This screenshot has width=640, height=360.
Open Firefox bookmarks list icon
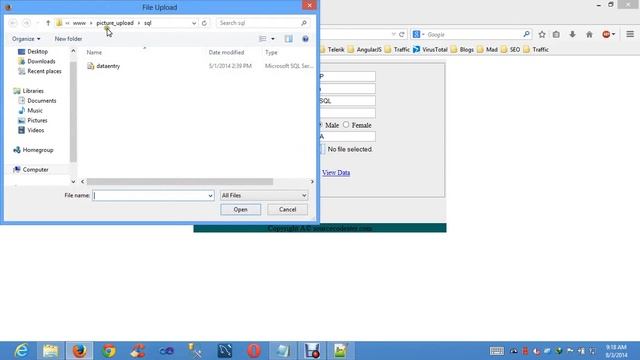click(x=556, y=35)
